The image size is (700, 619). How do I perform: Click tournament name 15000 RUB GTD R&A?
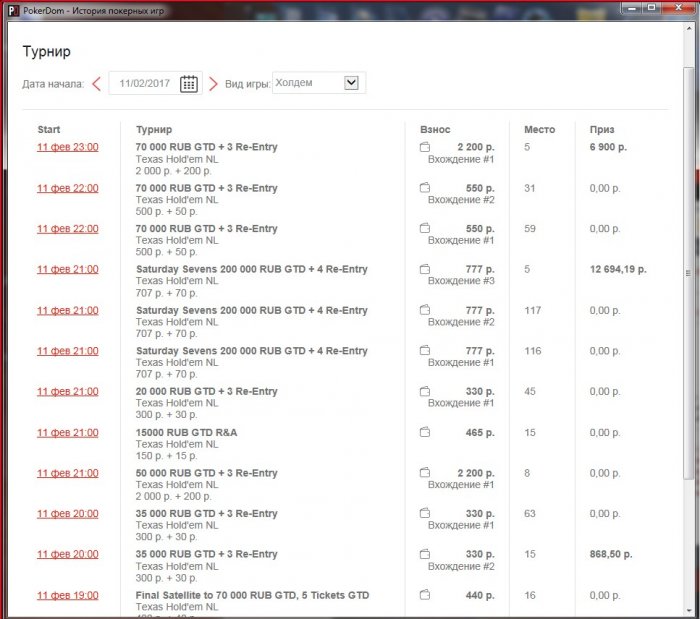point(186,432)
